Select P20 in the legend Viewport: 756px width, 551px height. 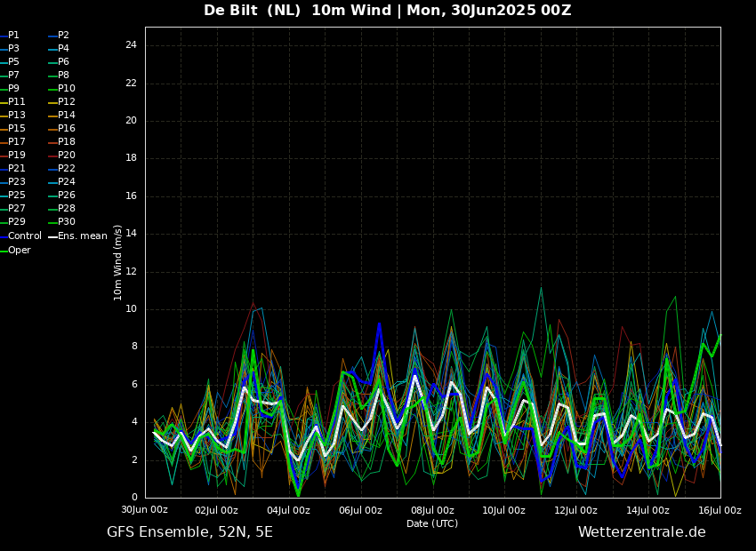tap(67, 156)
